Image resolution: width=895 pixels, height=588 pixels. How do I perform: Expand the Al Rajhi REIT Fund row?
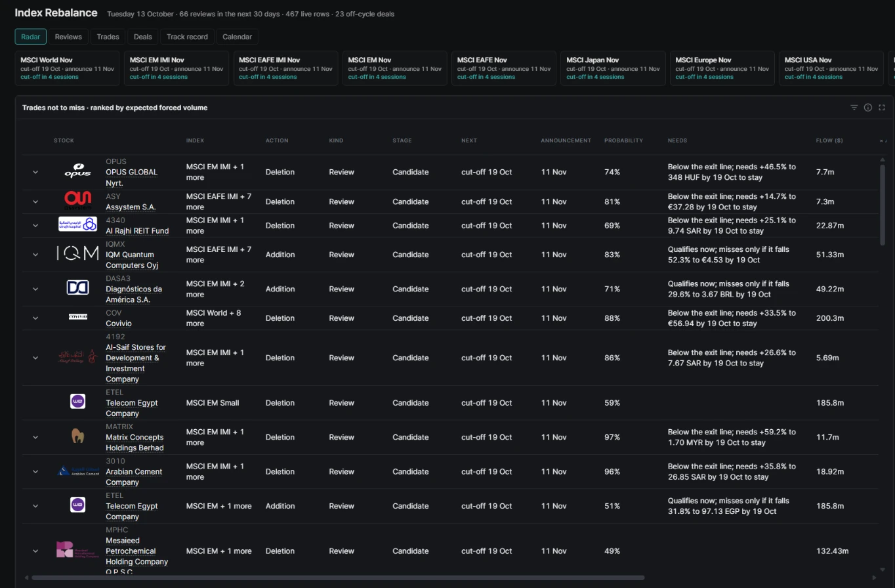35,225
